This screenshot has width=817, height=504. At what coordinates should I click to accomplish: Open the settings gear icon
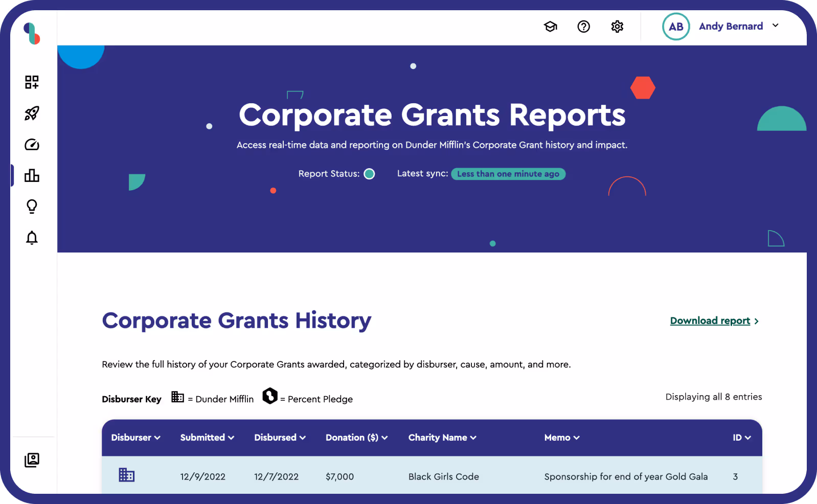tap(617, 27)
